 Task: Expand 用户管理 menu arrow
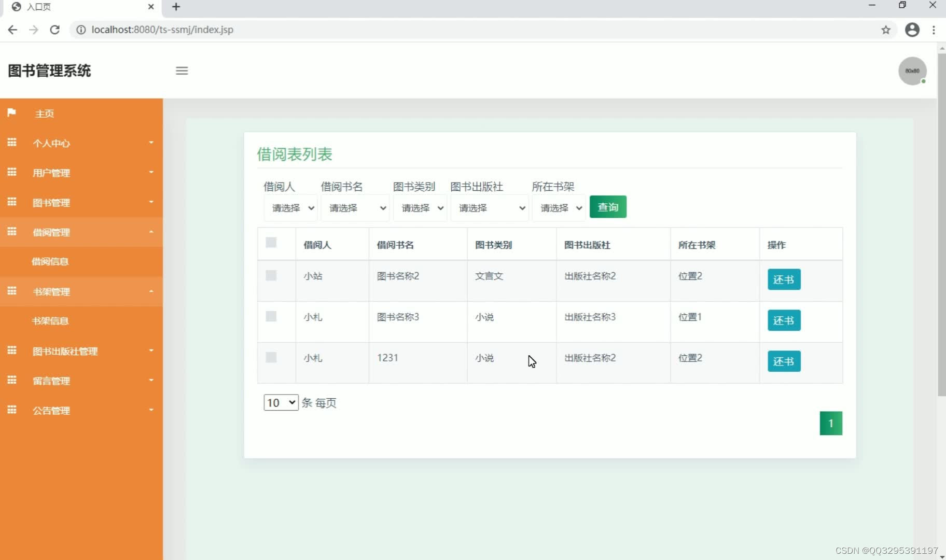pyautogui.click(x=151, y=172)
